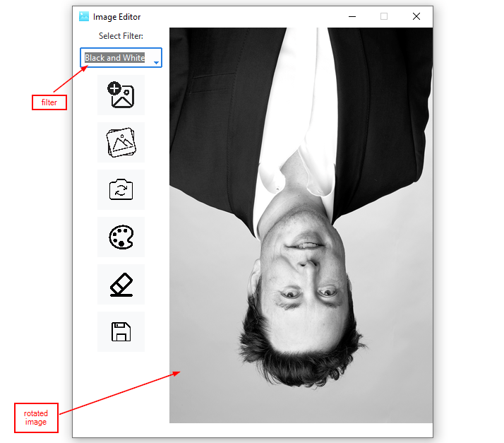Maximize the Image Editor window
504x443 pixels.
384,16
